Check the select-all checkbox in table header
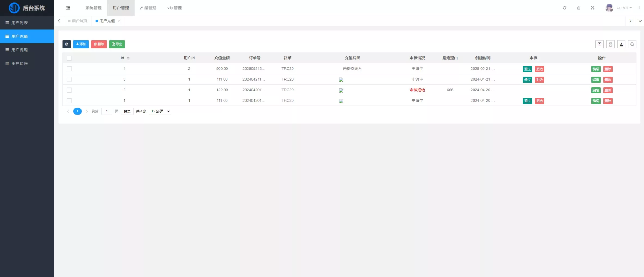The width and height of the screenshot is (644, 277). click(x=69, y=58)
